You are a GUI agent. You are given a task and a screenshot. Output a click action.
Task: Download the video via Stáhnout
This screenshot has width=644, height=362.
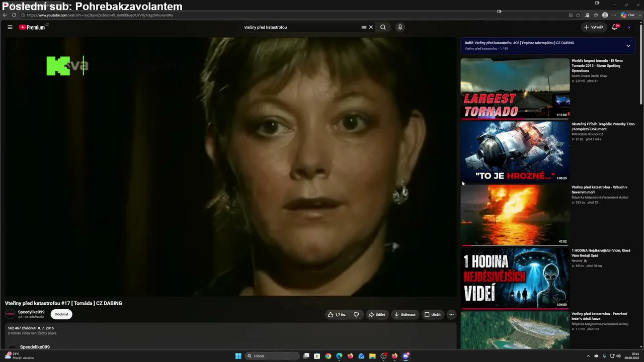(x=405, y=315)
